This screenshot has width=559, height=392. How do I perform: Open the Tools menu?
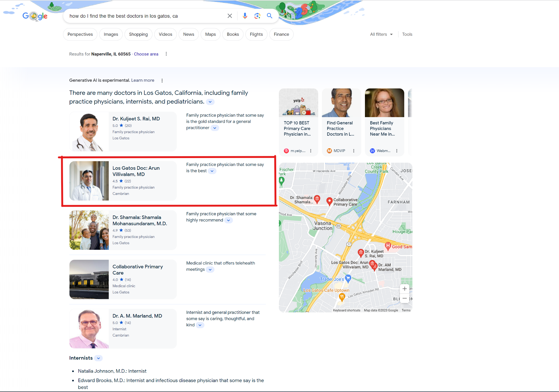407,34
